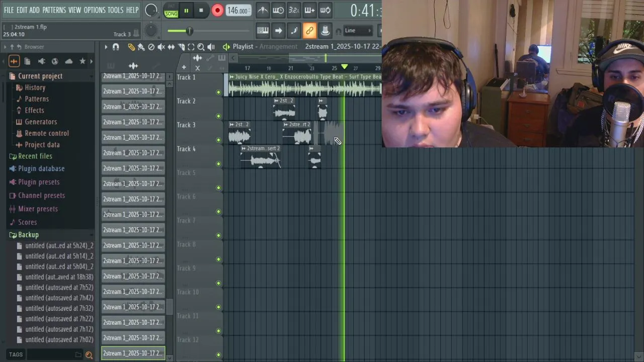Open the ADD menu
Screen dimensions: 644x362
34,10
